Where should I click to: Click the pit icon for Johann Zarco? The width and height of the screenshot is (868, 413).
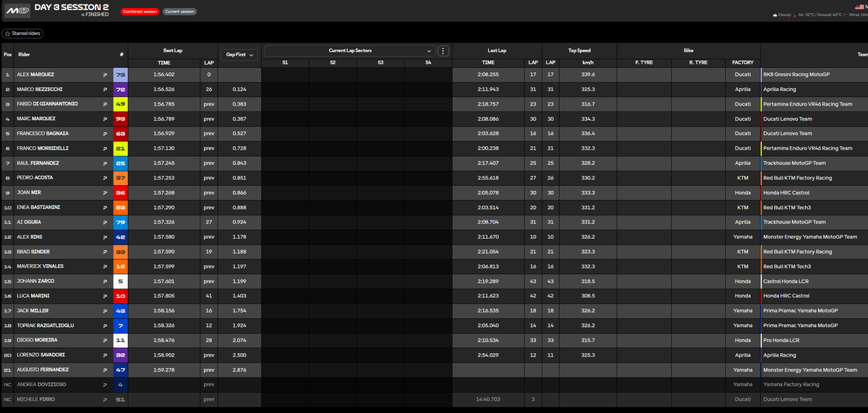[x=105, y=281]
